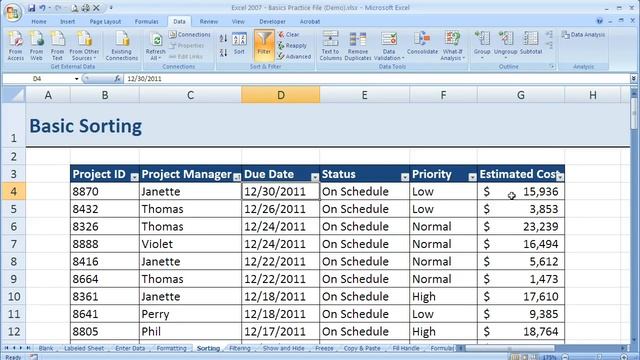Save the workbook from Quick Access toolbar
The height and width of the screenshot is (360, 640).
tap(31, 8)
